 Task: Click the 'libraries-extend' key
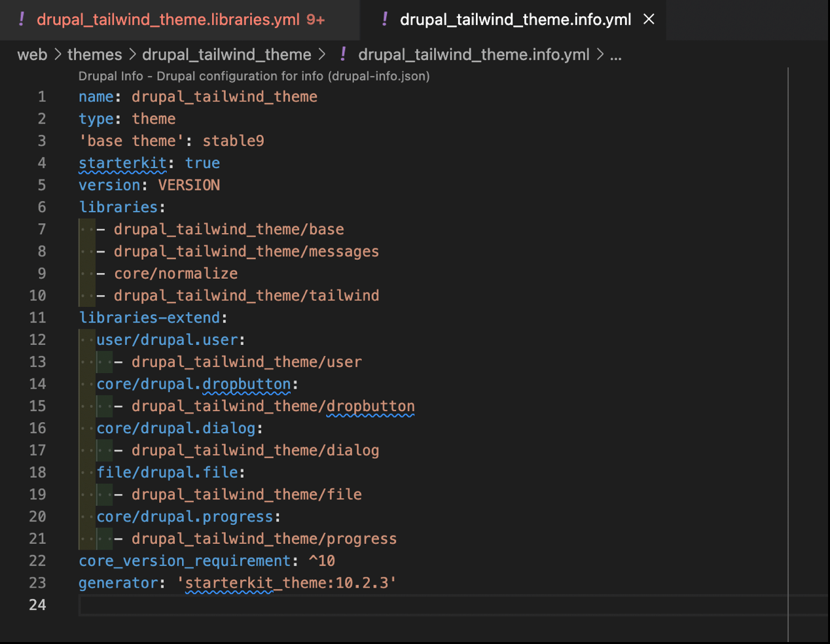[x=149, y=317]
